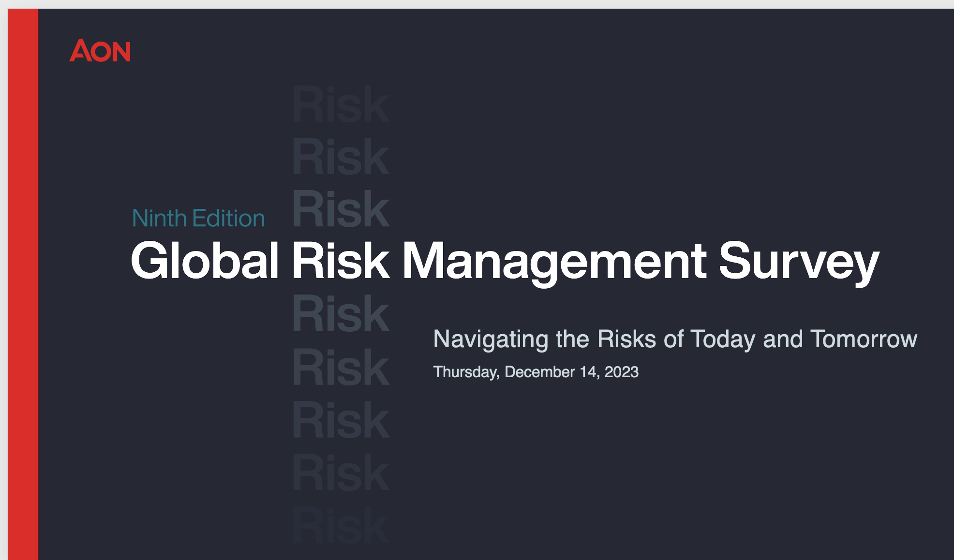
Task: Click the year "2023" in the date
Action: pos(621,372)
